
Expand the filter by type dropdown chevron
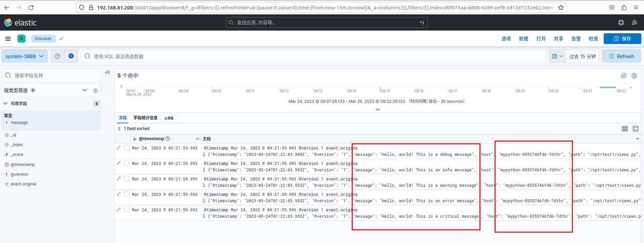point(85,90)
